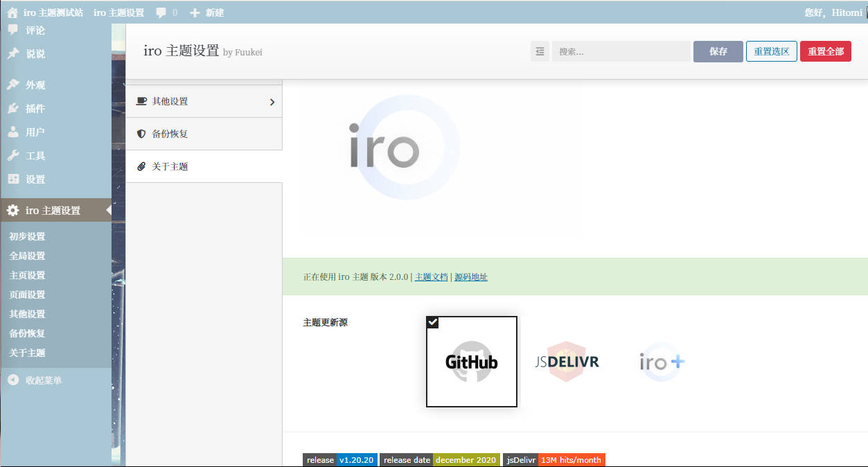Click the 插件 plugin icon
Image resolution: width=868 pixels, height=467 pixels.
pyautogui.click(x=13, y=108)
